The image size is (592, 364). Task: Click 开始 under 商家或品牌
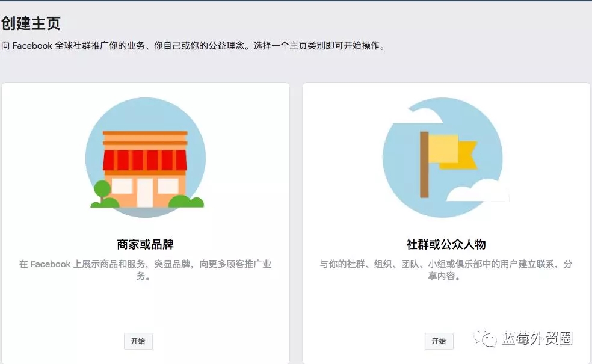click(138, 341)
